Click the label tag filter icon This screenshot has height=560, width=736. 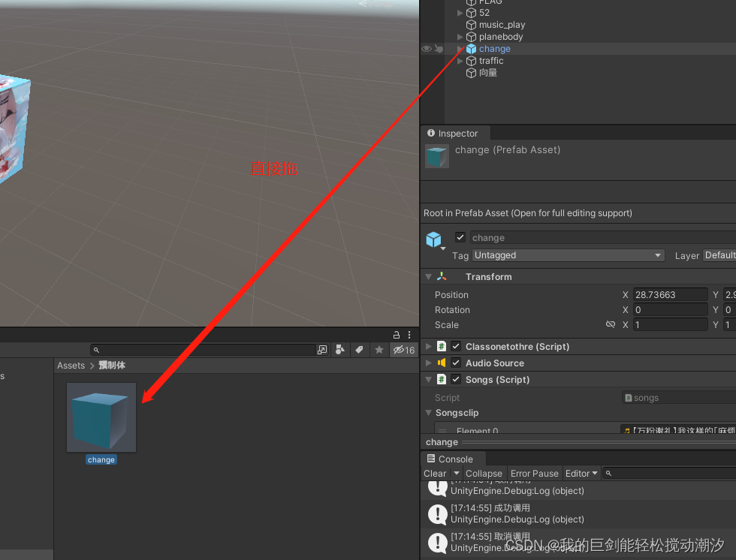tap(359, 350)
